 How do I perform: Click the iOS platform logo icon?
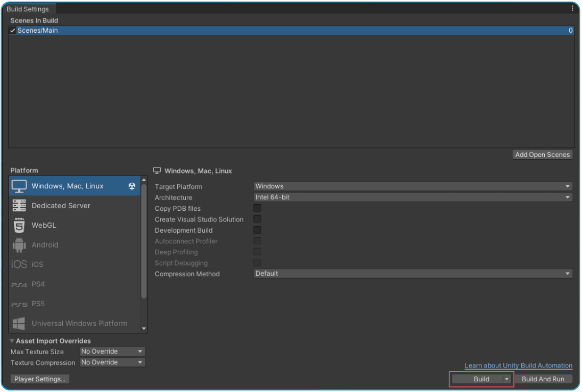point(19,264)
